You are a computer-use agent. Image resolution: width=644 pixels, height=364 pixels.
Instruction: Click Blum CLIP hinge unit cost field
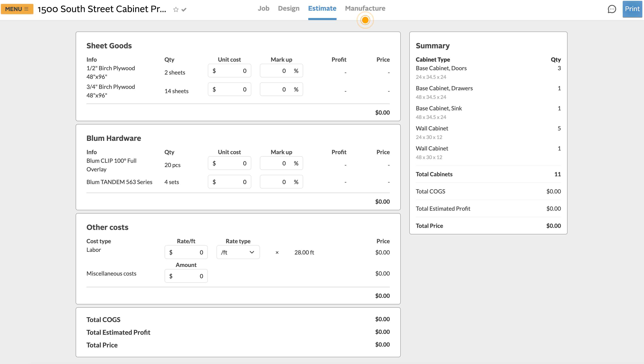(229, 163)
